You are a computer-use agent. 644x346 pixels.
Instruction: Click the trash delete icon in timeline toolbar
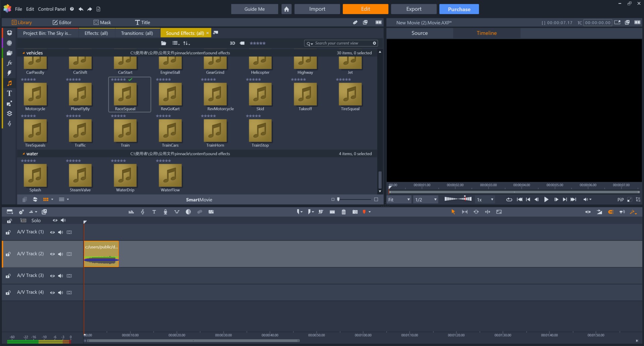343,212
